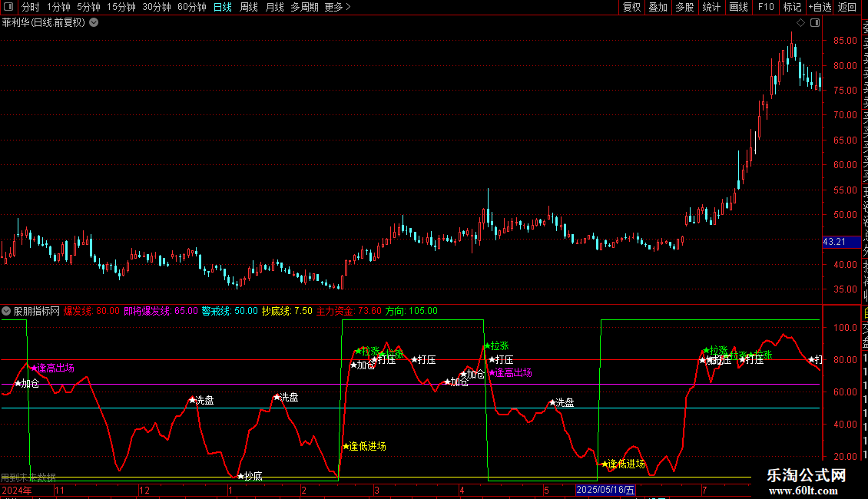Click the yellow ★逢低进场 signal star near February
Viewport: 868px width, 499px height.
[x=346, y=446]
